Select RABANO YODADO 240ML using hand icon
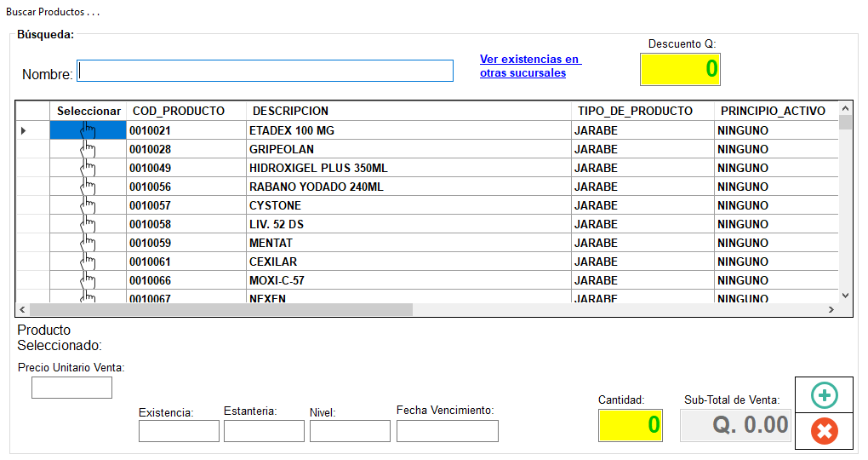Screen dimensions: 868x460 pos(89,187)
